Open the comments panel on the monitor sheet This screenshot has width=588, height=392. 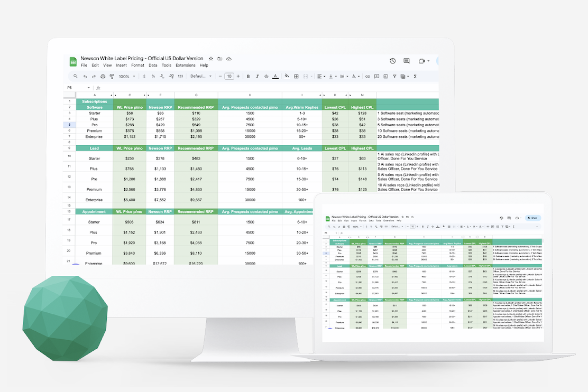pyautogui.click(x=407, y=61)
